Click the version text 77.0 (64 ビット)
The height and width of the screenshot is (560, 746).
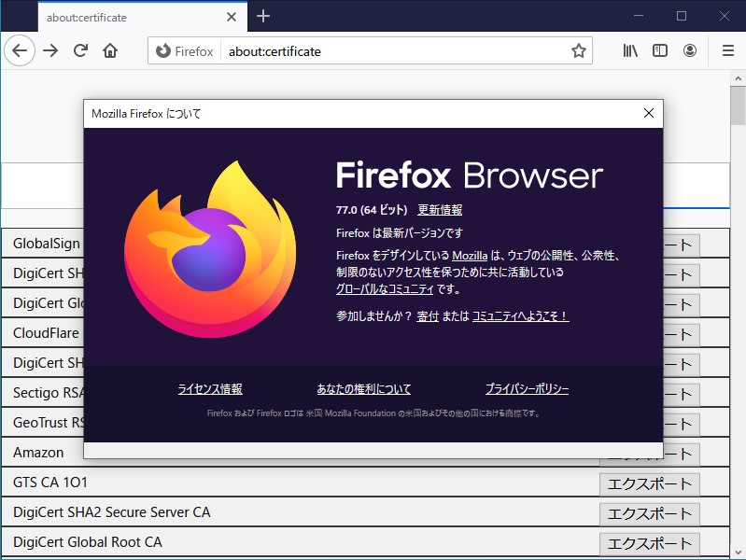[372, 210]
